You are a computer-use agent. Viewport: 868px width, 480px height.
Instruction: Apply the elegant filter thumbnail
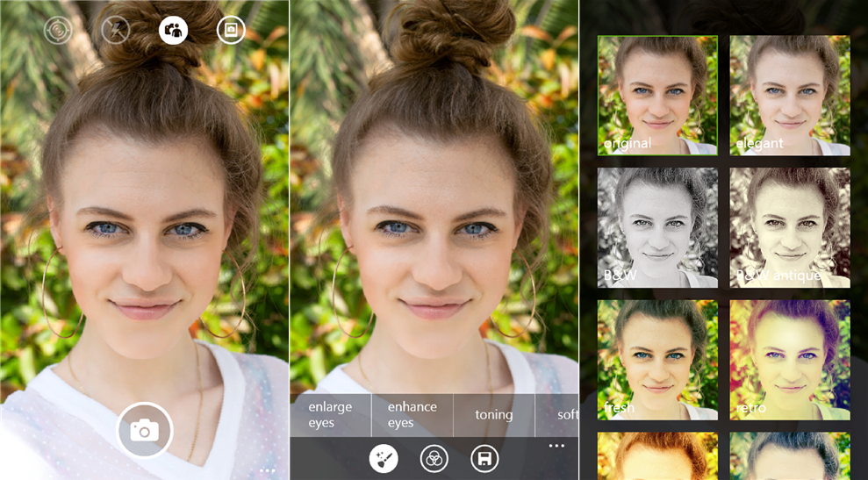click(790, 96)
